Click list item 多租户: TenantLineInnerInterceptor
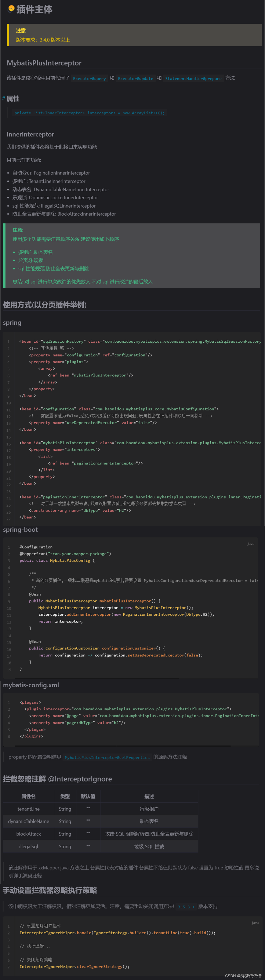Image resolution: width=265 pixels, height=980 pixels. point(49,181)
